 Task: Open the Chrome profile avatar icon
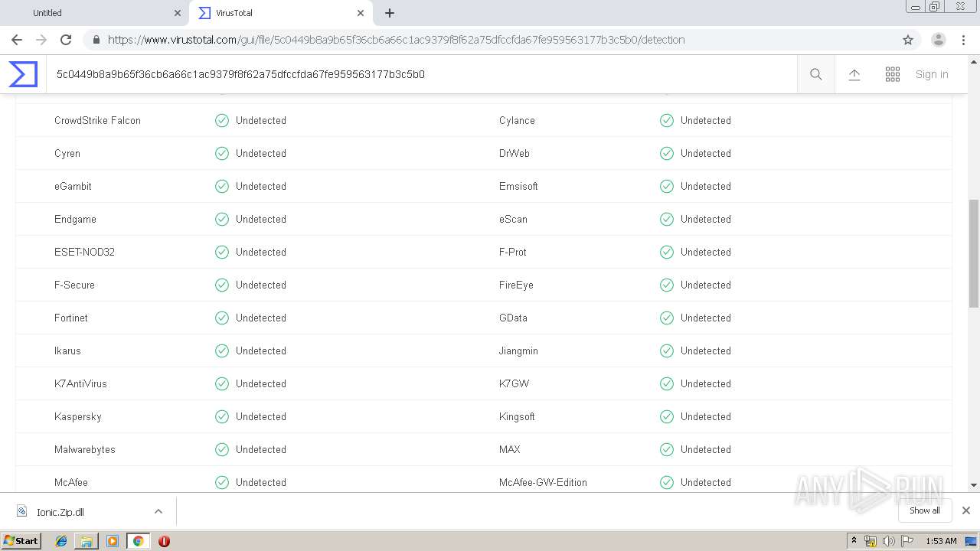(x=939, y=40)
